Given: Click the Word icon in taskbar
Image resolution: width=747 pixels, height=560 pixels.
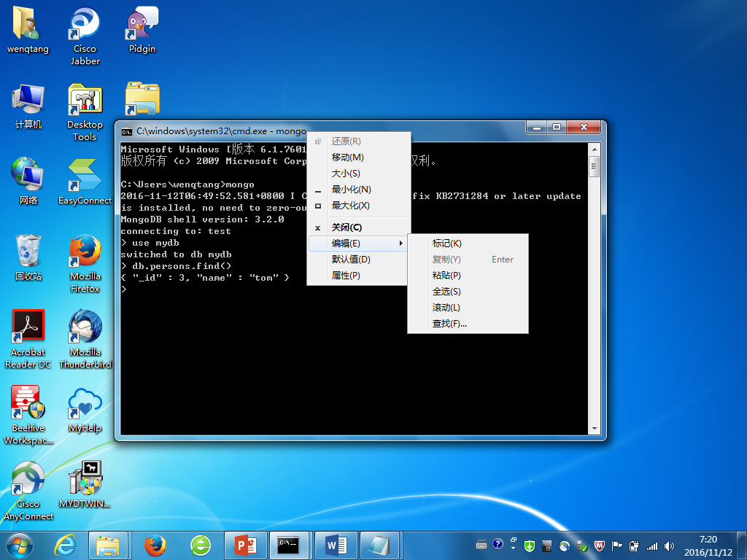Looking at the screenshot, I should point(336,545).
